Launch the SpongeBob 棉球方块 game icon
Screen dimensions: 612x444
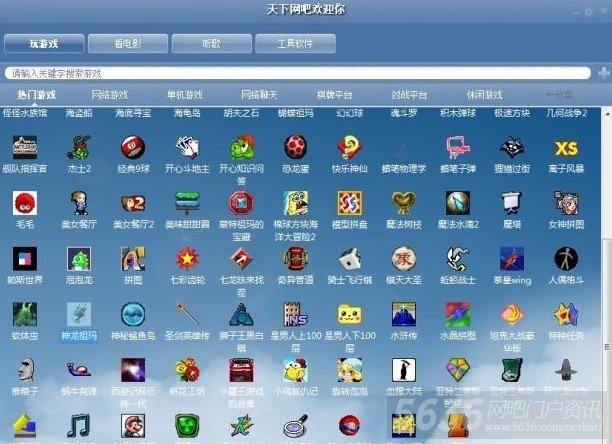pos(295,203)
